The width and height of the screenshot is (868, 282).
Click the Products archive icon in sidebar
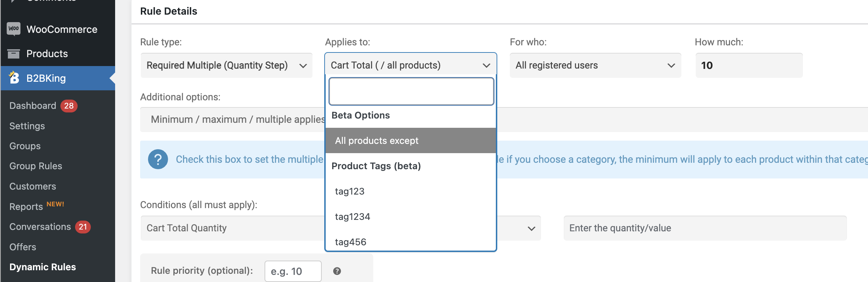(14, 54)
